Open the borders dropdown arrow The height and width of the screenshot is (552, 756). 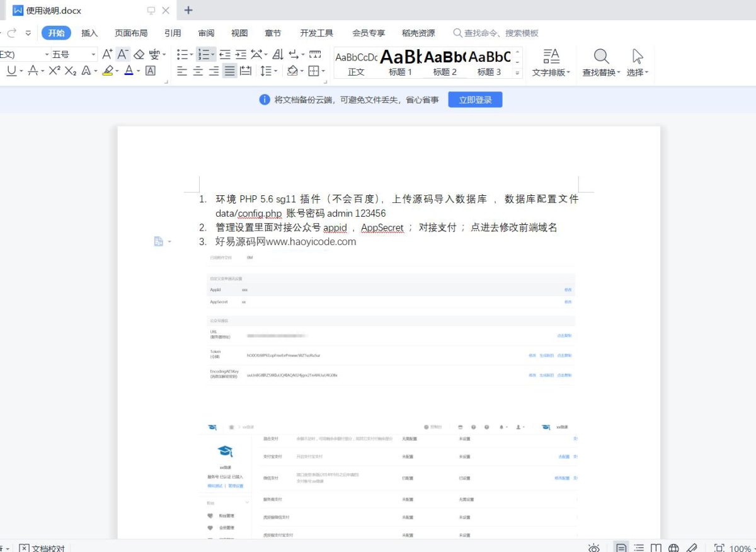coord(323,72)
